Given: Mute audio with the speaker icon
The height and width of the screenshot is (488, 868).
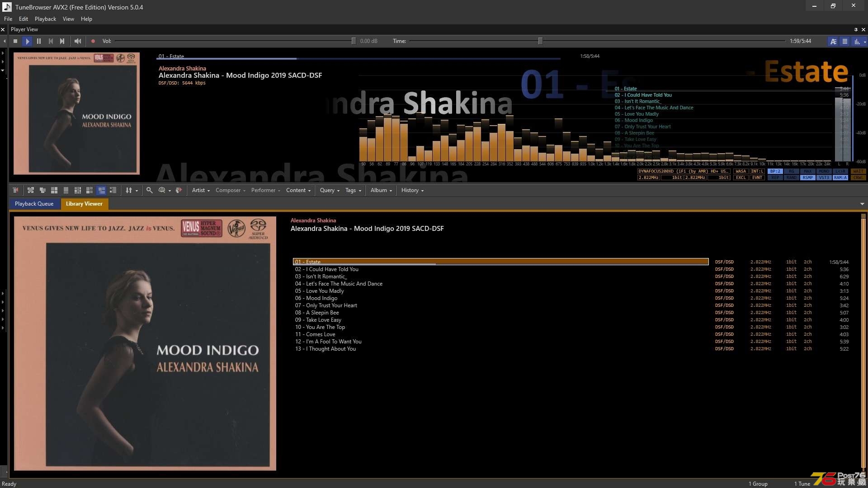Looking at the screenshot, I should [x=78, y=41].
